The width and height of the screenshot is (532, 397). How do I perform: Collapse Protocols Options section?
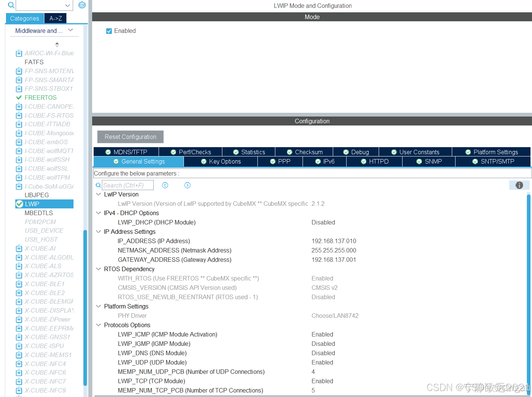pyautogui.click(x=98, y=325)
